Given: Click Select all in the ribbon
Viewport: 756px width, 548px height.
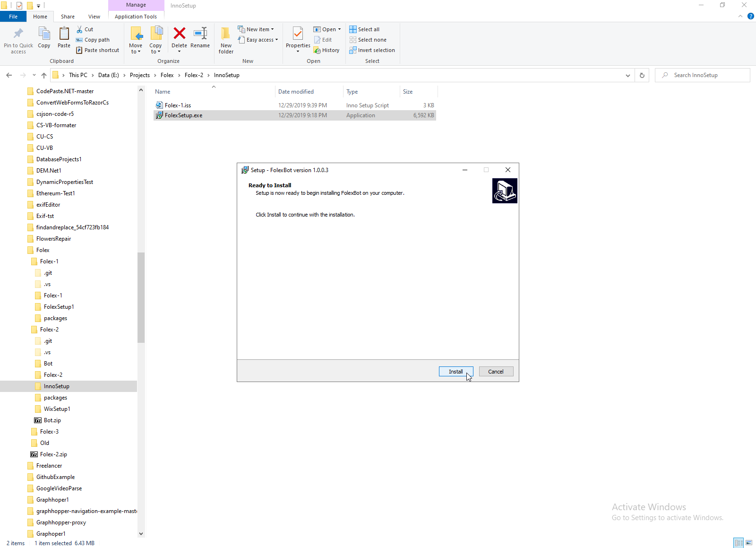Looking at the screenshot, I should pos(364,29).
